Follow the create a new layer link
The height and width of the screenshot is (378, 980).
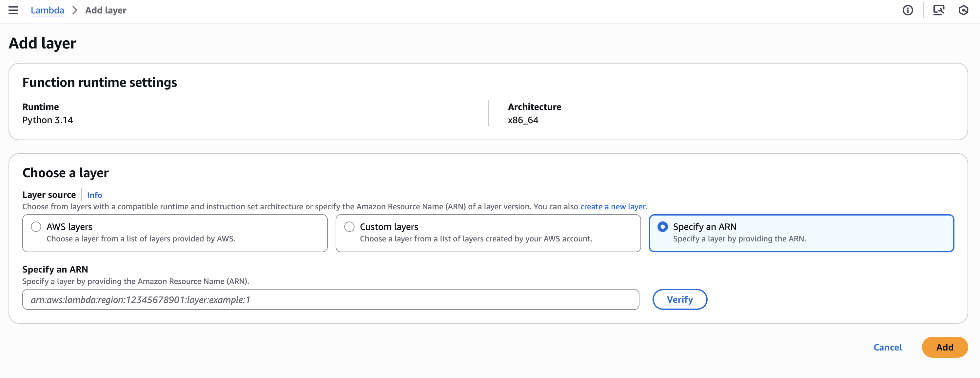click(x=613, y=206)
